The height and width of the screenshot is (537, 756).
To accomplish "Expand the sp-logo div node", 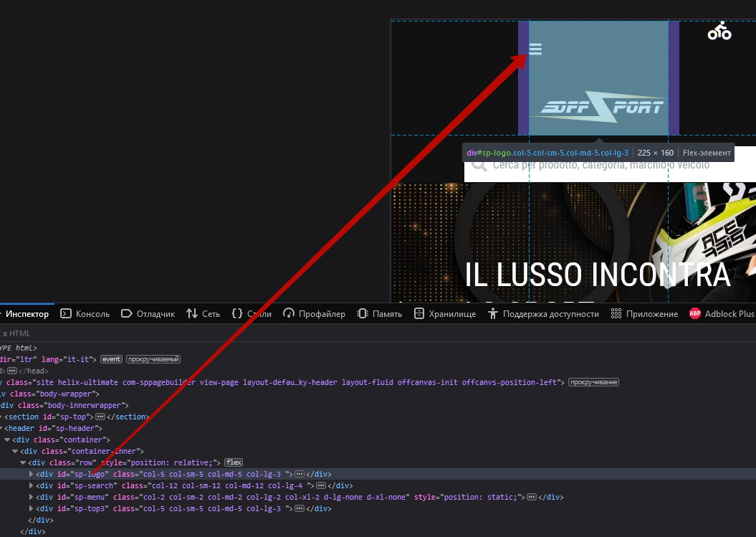I will [x=31, y=474].
